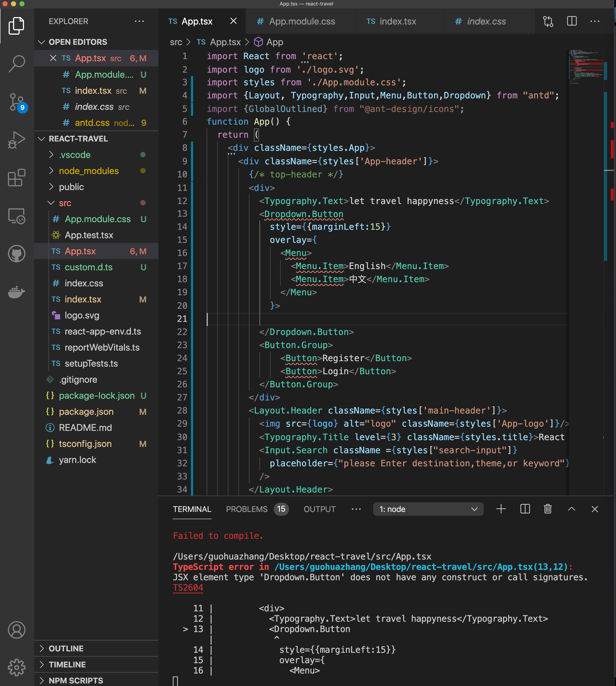Open Explorer more actions ellipsis

pos(139,21)
